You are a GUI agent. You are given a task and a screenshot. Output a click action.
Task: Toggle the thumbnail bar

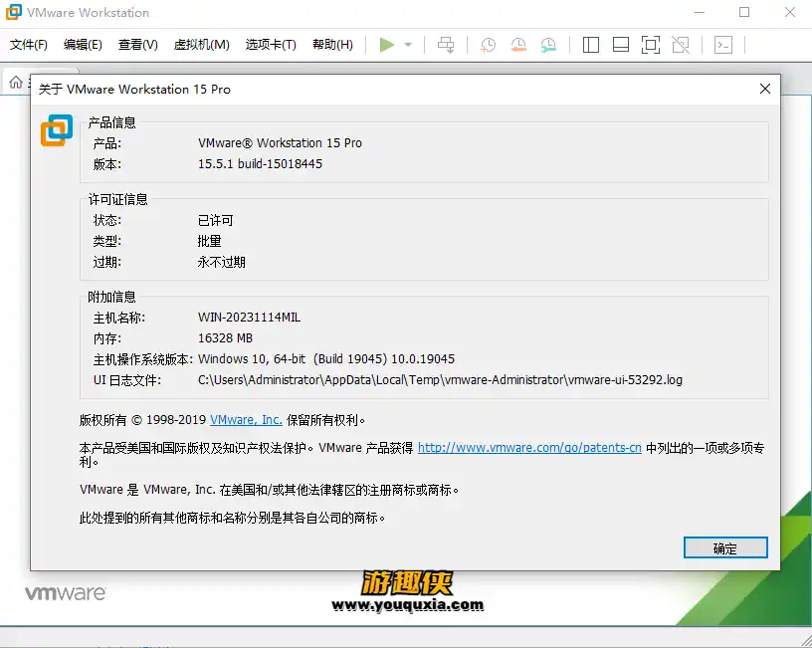coord(621,44)
